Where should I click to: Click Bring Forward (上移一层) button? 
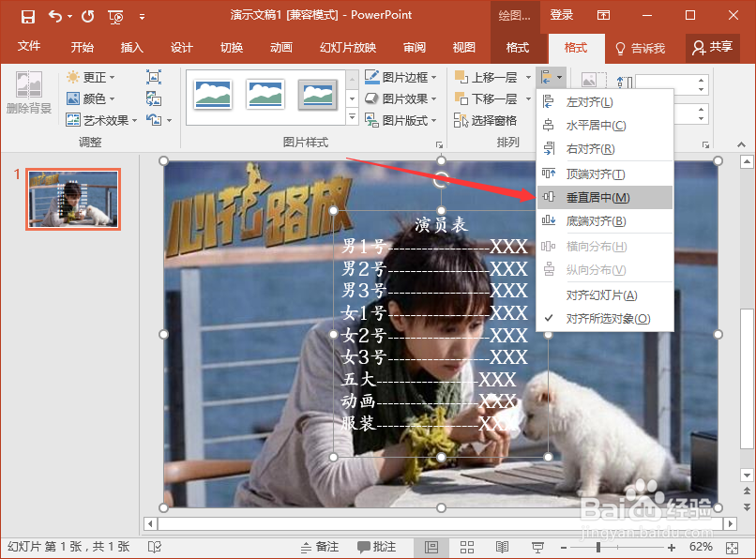[487, 77]
